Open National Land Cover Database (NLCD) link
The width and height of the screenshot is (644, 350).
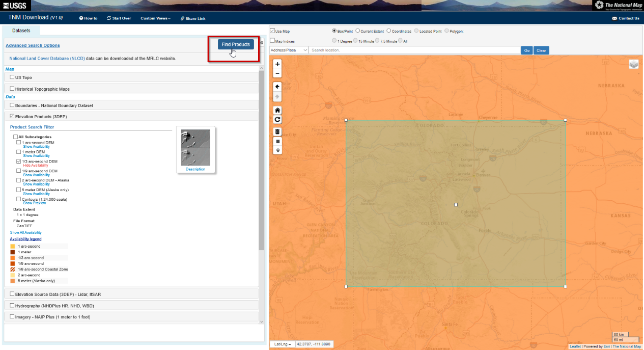click(x=47, y=59)
